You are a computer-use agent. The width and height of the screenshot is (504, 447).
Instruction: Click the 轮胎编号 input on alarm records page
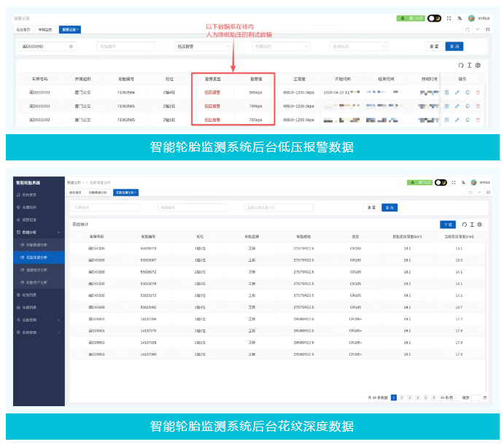(125, 47)
